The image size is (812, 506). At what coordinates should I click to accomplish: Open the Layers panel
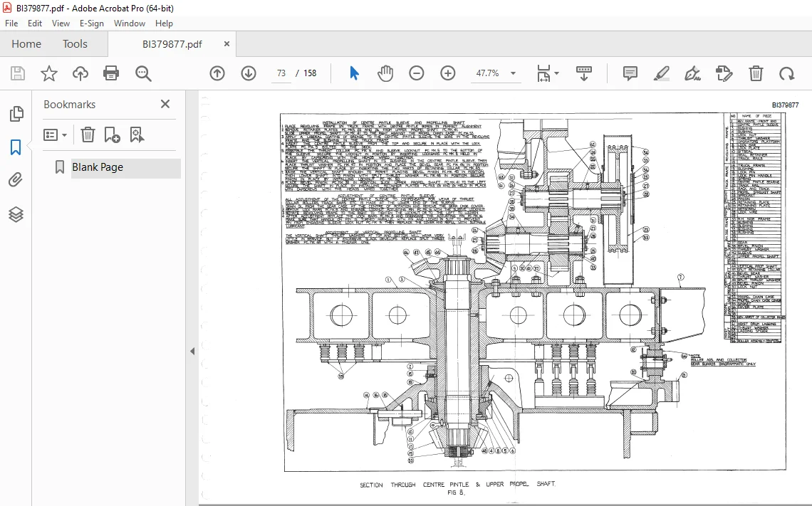point(16,214)
